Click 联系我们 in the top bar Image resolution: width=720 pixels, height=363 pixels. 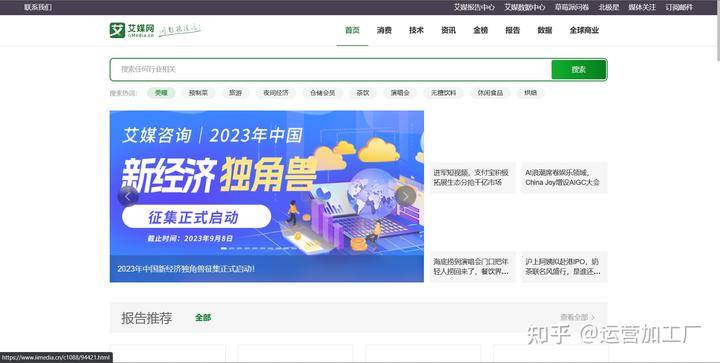coord(38,7)
